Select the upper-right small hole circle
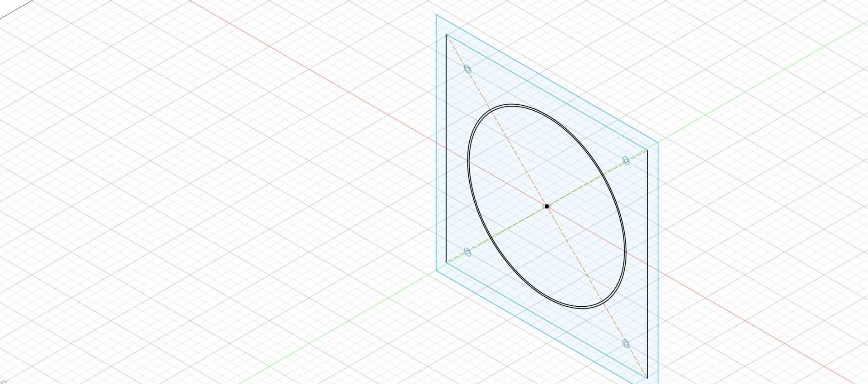 [x=626, y=160]
